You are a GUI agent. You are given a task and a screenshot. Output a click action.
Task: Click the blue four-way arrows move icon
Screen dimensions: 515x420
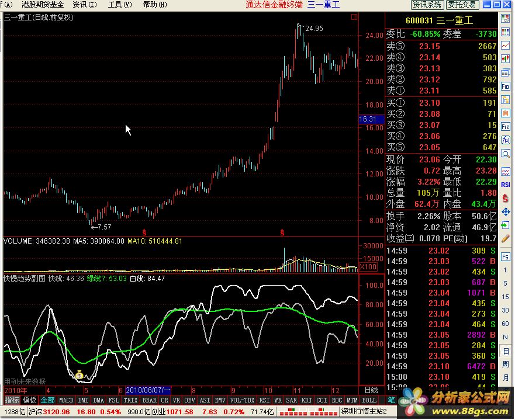pos(506,211)
